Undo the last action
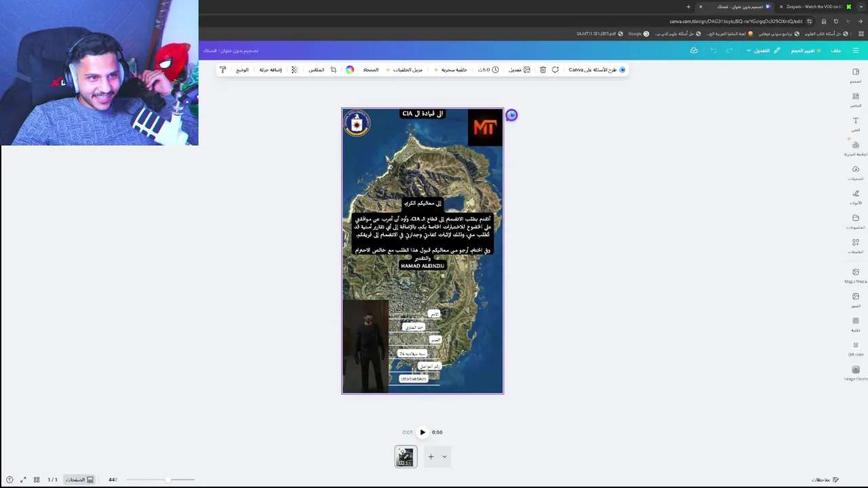The height and width of the screenshot is (488, 868). [713, 51]
